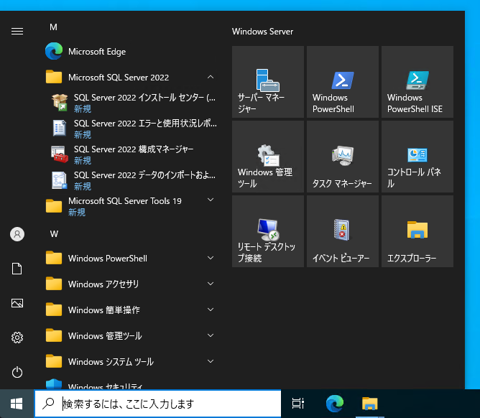Open Settings gear in Start sidebar
This screenshot has width=480, height=418.
click(x=17, y=338)
